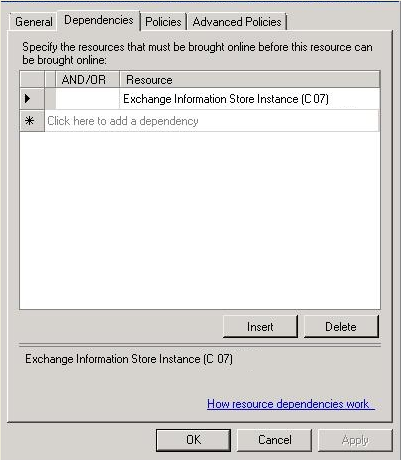The height and width of the screenshot is (460, 401).
Task: Click the Insert button
Action: pyautogui.click(x=260, y=327)
